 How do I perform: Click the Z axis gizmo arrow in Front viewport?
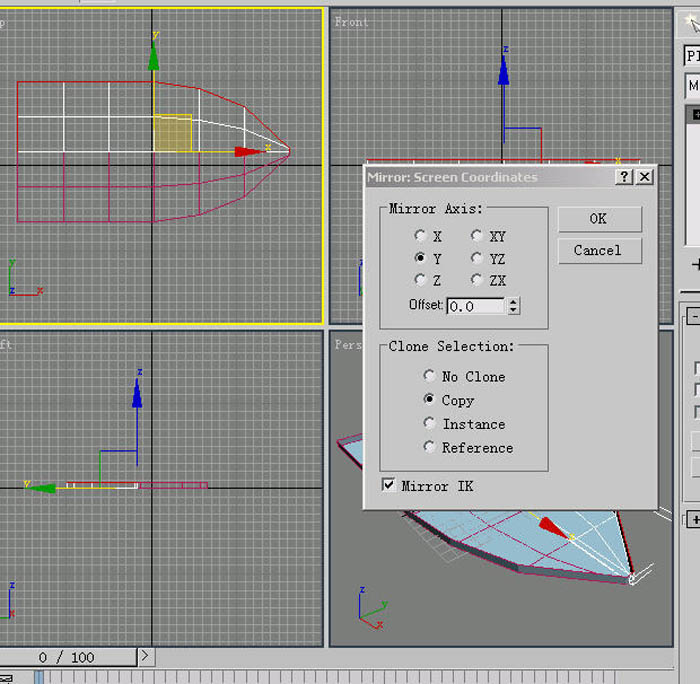tap(504, 70)
